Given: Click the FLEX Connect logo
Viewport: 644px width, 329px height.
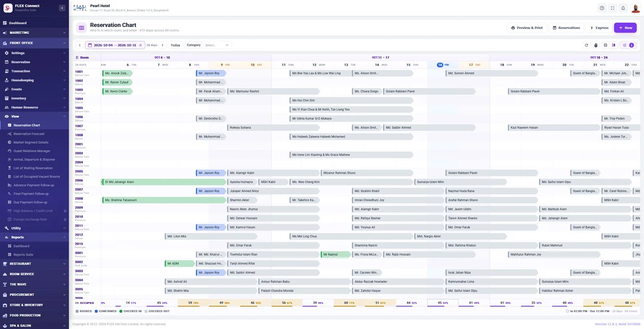Looking at the screenshot, I should 8,8.
